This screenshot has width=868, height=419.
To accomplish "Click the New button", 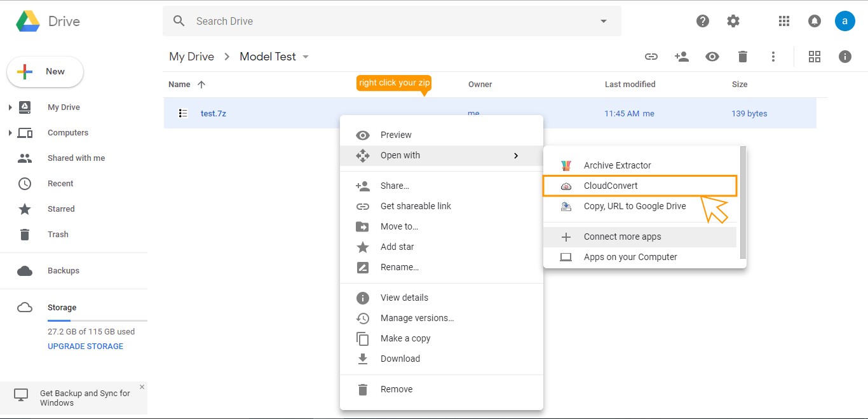I will [x=45, y=72].
